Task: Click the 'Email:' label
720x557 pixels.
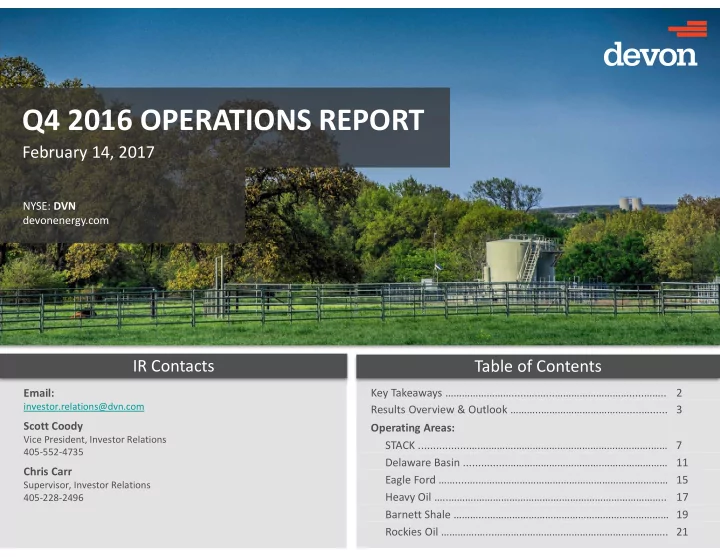Action: coord(39,393)
